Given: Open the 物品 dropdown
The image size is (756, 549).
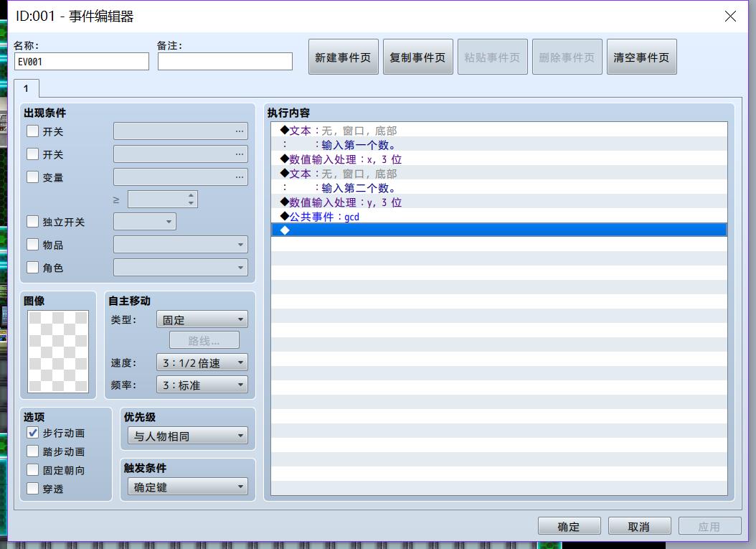Looking at the screenshot, I should click(x=181, y=245).
